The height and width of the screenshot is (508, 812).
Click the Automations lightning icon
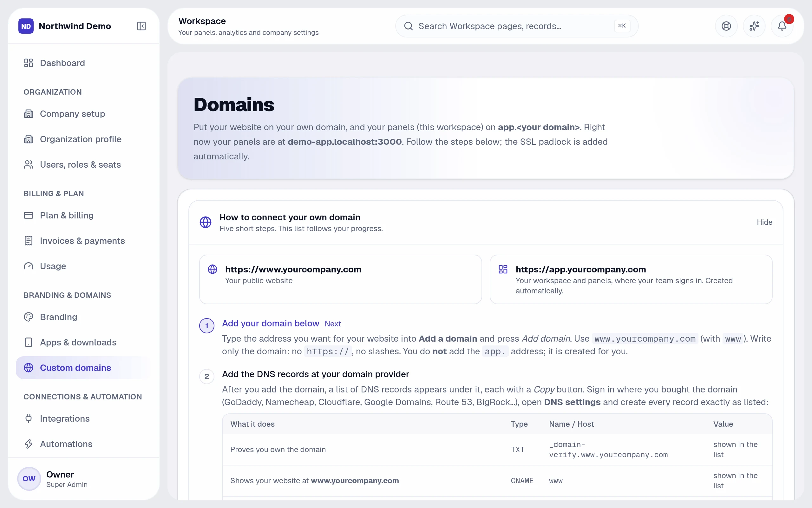29,444
